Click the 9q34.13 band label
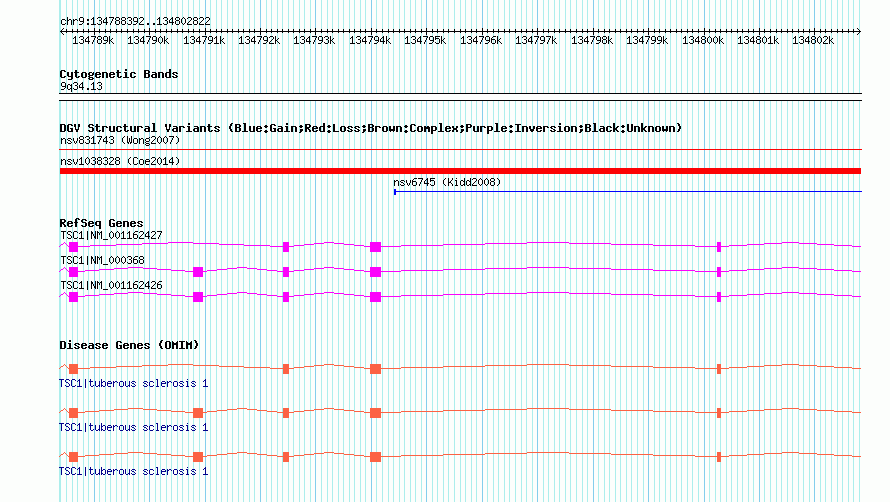 click(x=81, y=86)
